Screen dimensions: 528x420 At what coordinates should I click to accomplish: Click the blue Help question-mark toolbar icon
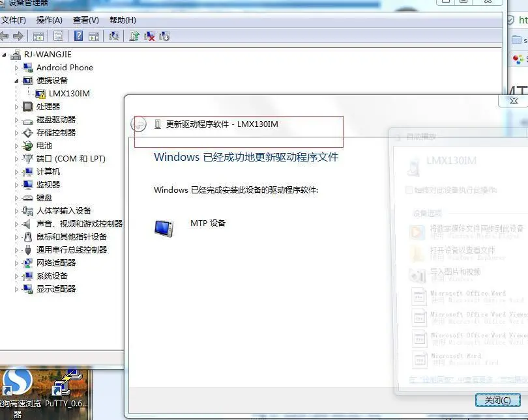point(78,36)
